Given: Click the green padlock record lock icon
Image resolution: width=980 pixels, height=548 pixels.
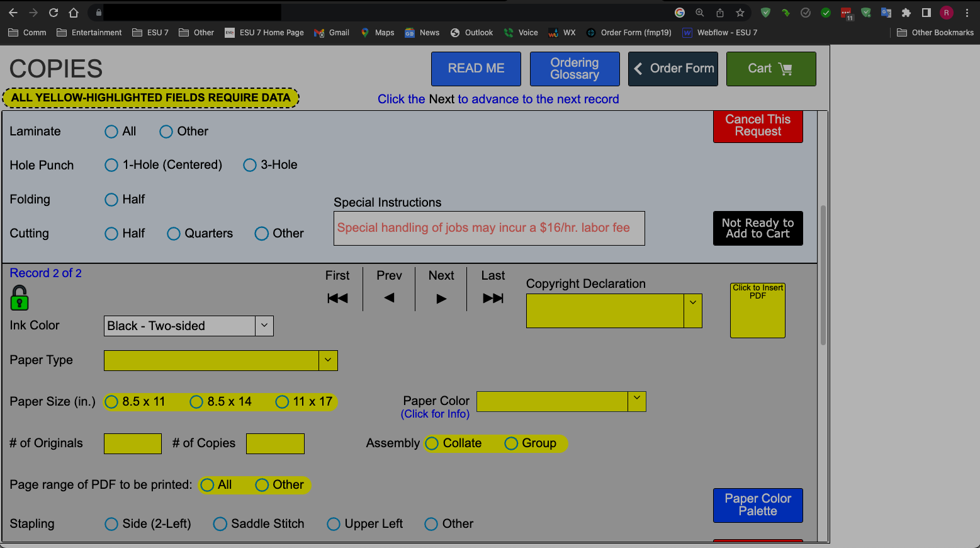Looking at the screenshot, I should click(20, 298).
